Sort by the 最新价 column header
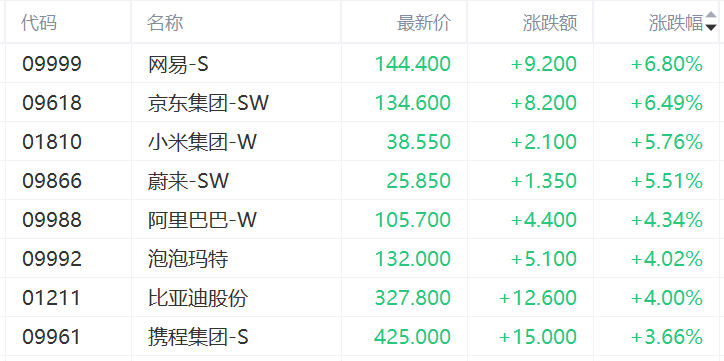 click(x=424, y=22)
